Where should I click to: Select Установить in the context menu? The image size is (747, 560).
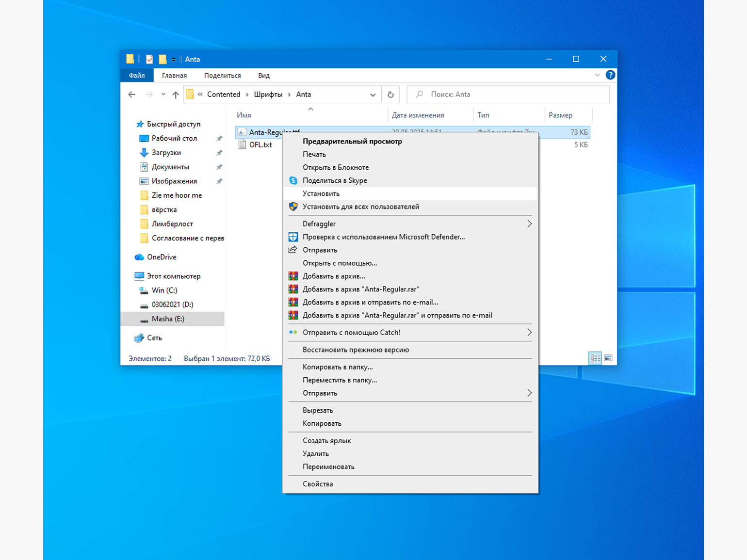(321, 193)
